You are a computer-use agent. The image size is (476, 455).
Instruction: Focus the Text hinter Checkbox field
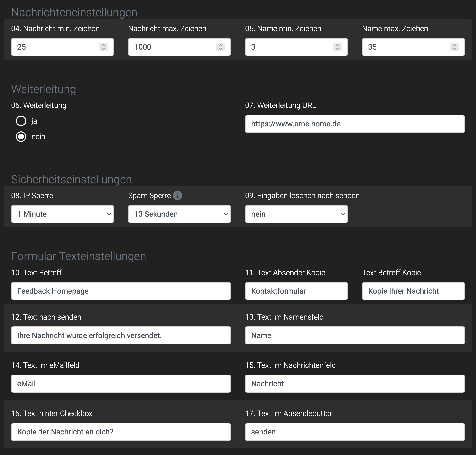click(x=121, y=432)
